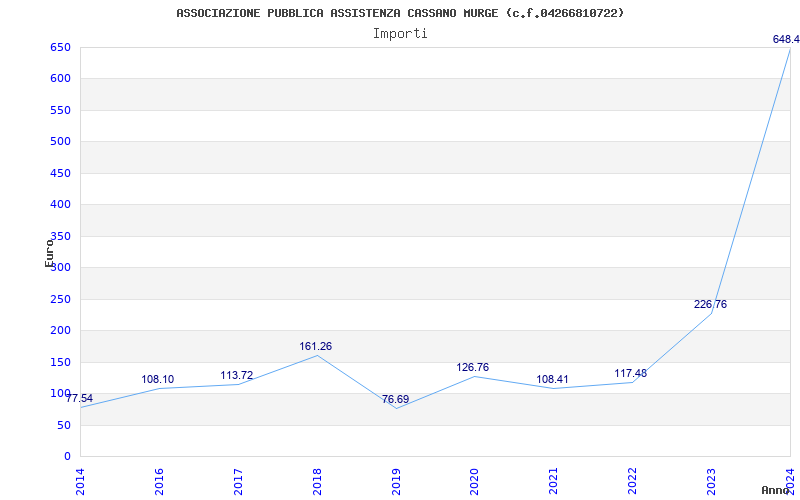The image size is (800, 500).
Task: Click the 2016 year axis label
Action: [159, 479]
